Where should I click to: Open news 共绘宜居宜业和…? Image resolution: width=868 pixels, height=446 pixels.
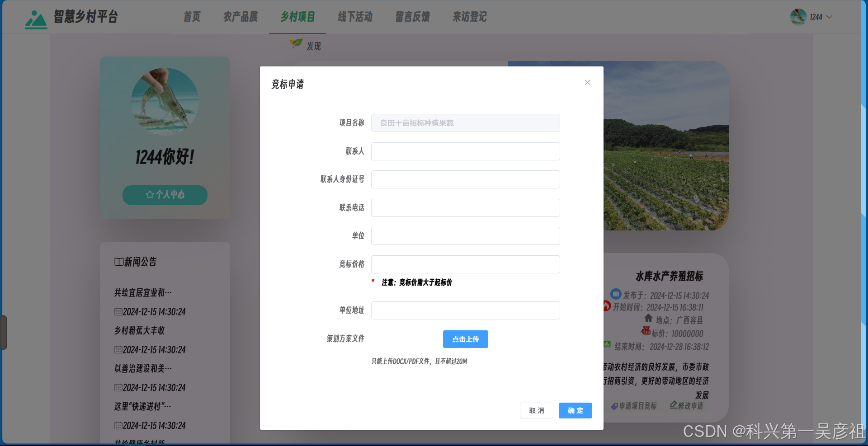(x=143, y=293)
